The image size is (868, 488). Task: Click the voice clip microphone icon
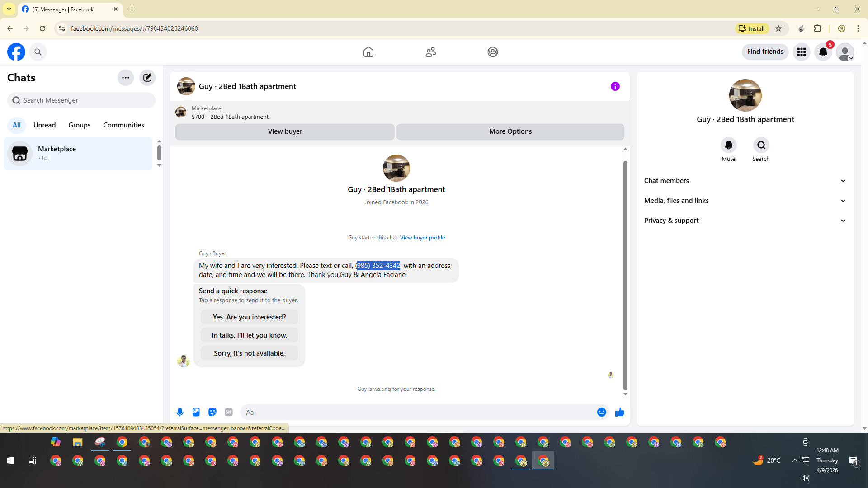(x=180, y=412)
